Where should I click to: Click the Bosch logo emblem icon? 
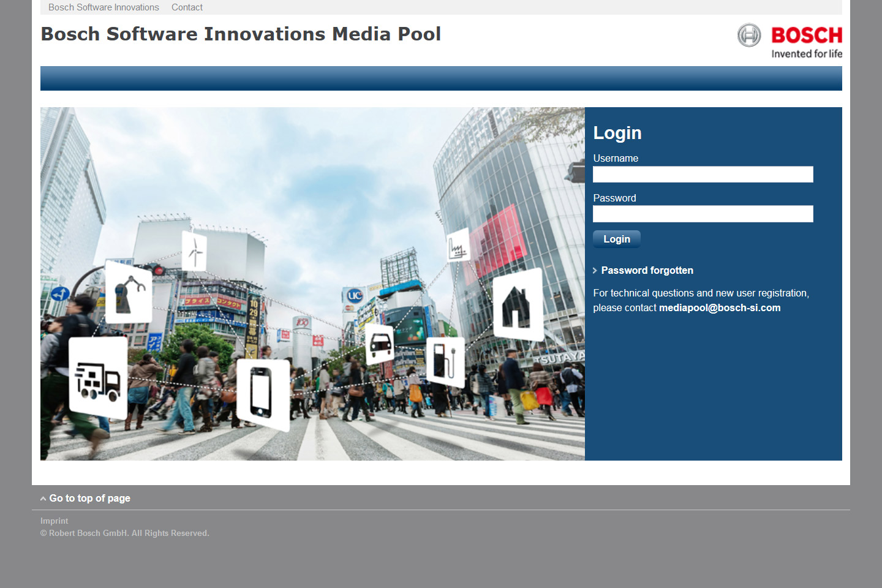(749, 36)
